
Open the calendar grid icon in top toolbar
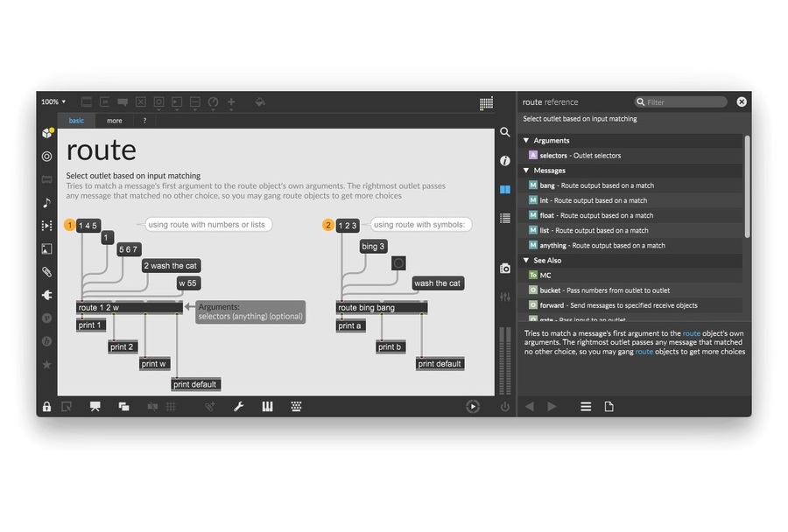click(486, 103)
